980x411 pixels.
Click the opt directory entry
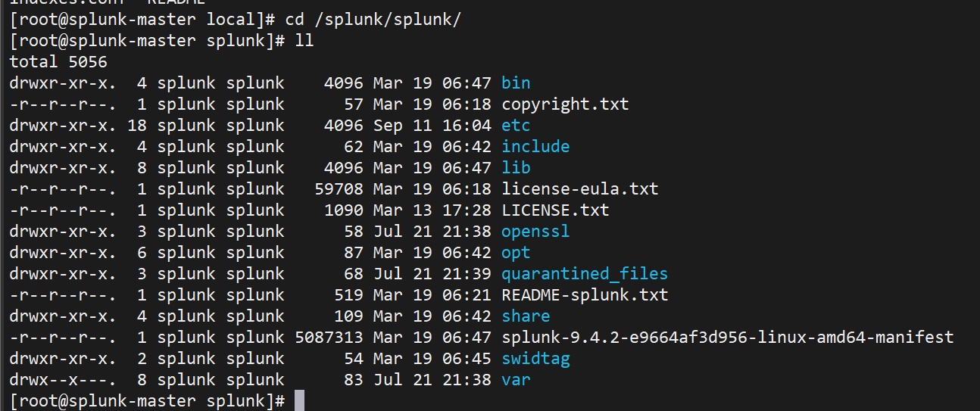[516, 253]
